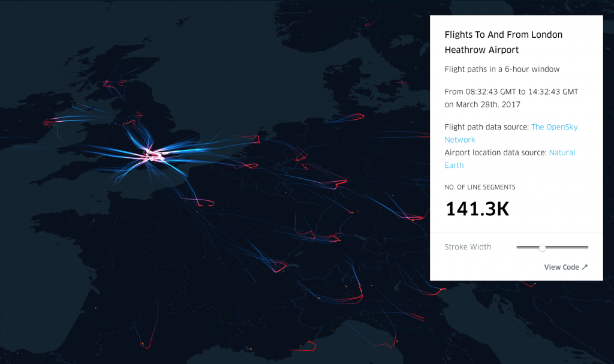
Task: Click the right end of Stroke Width track
Action: (x=587, y=247)
